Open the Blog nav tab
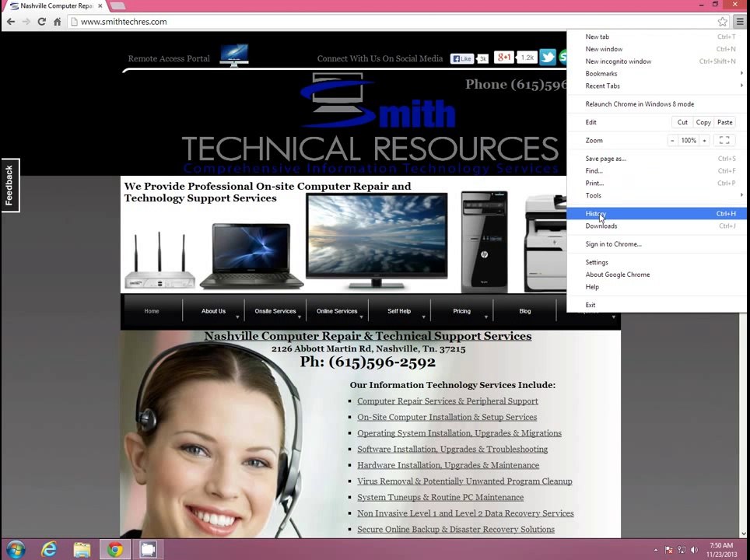Screen dimensions: 750x560 coord(524,311)
